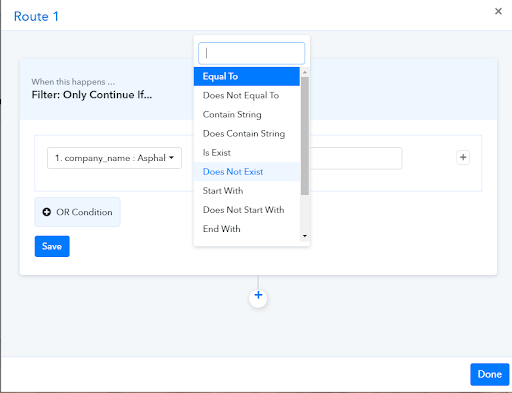The width and height of the screenshot is (512, 393).
Task: Choose Is Exist operator
Action: 247,152
